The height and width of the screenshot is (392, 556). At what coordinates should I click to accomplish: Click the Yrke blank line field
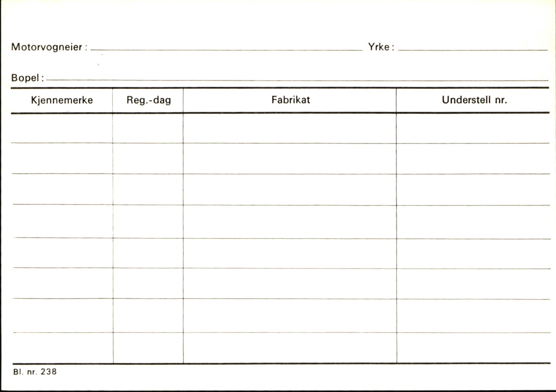(x=473, y=47)
